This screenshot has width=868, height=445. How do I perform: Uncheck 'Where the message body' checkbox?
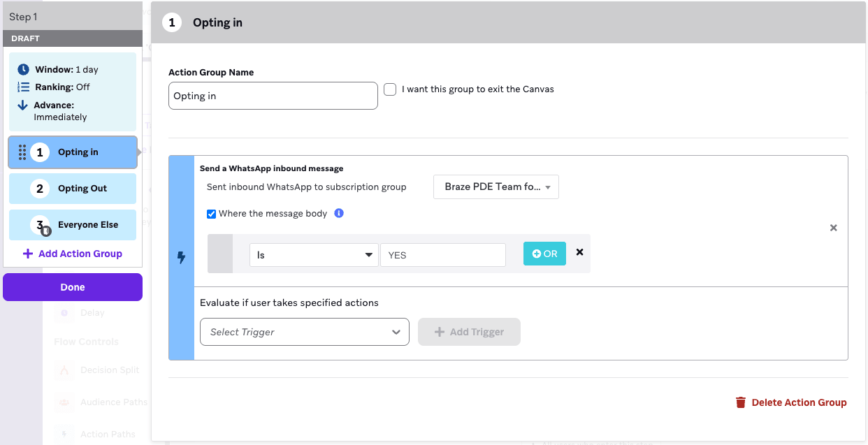click(x=212, y=214)
